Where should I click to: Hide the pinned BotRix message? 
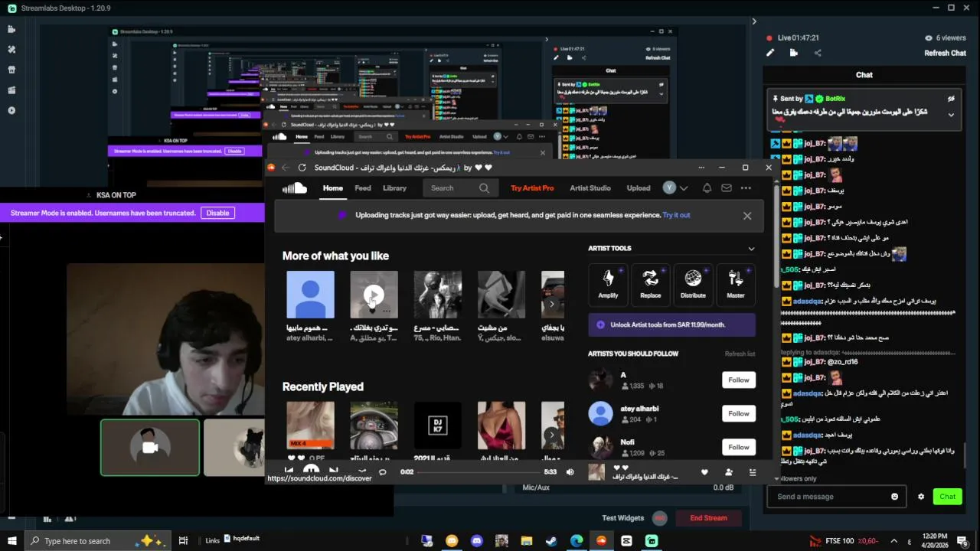(x=951, y=99)
